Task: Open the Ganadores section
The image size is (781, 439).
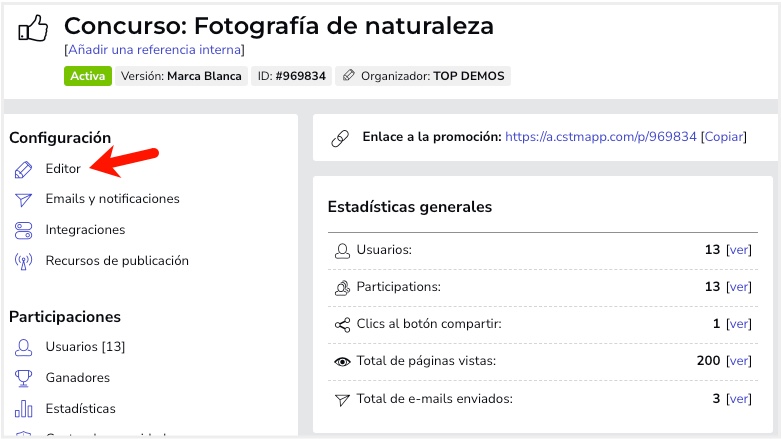Action: click(78, 377)
